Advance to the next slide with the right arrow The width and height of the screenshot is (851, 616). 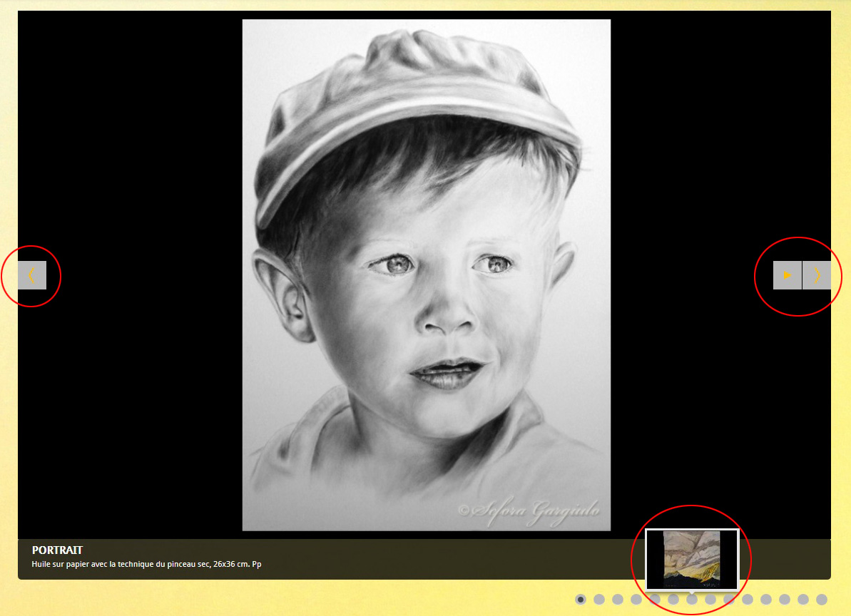tap(817, 275)
